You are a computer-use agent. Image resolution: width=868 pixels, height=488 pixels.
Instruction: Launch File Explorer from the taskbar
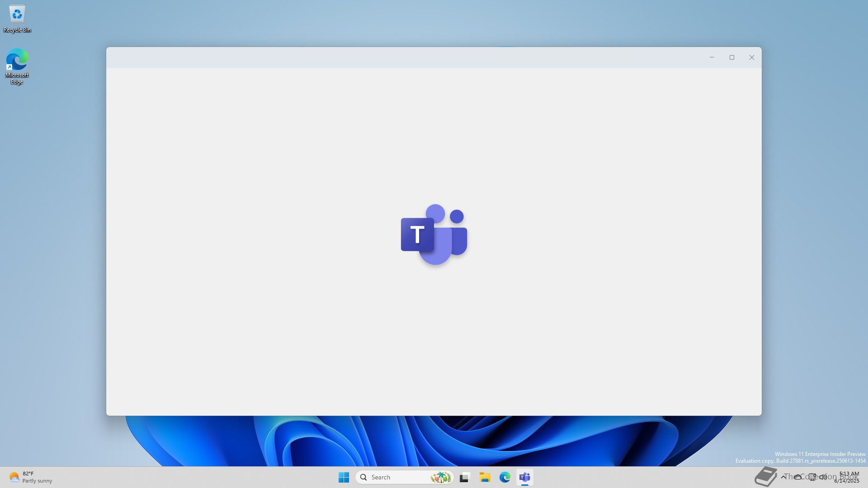[x=485, y=477]
